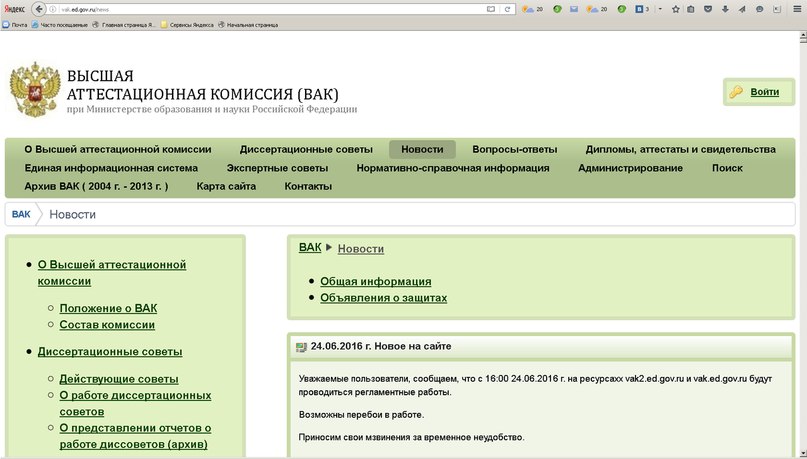Open the mail envelope toolbar icon

574,9
